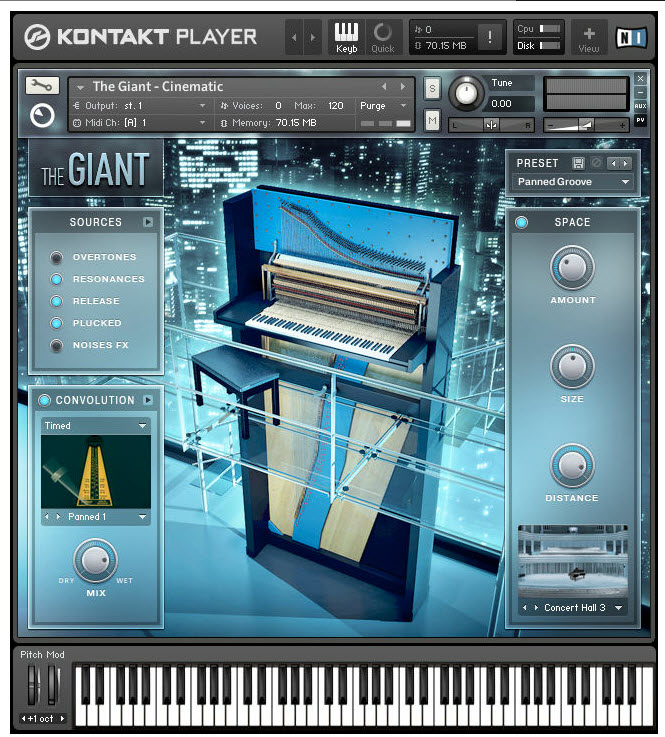The image size is (665, 737).
Task: Toggle the Space power button
Action: pos(521,222)
